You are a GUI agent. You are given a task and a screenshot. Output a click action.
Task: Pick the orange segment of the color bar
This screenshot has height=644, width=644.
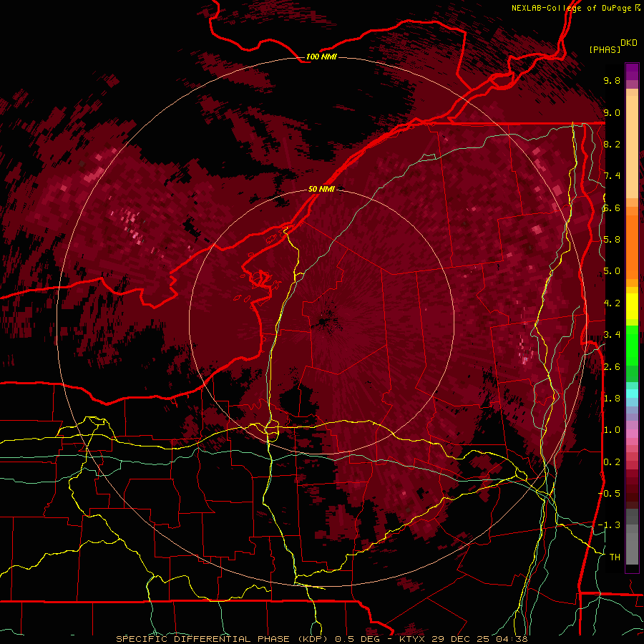click(x=632, y=246)
